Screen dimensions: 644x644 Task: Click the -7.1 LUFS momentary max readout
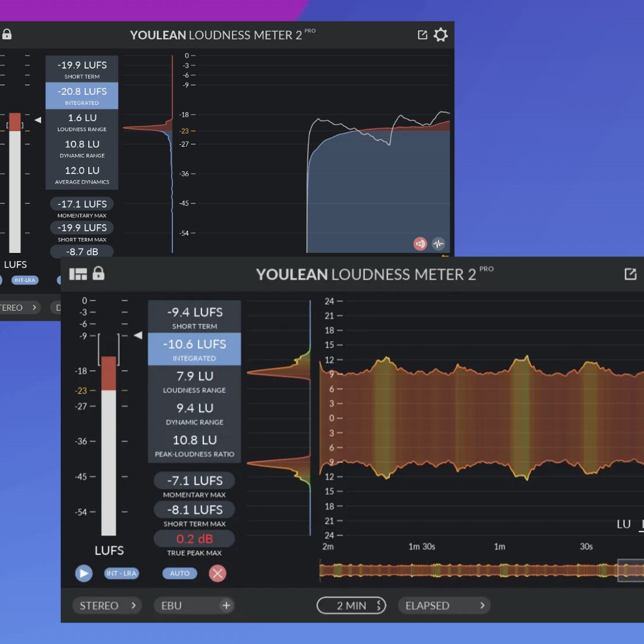point(194,481)
